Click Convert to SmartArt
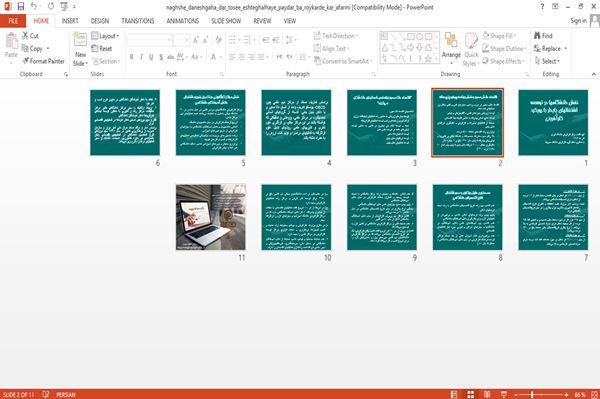Screen dimensions: 600x399 [343, 61]
